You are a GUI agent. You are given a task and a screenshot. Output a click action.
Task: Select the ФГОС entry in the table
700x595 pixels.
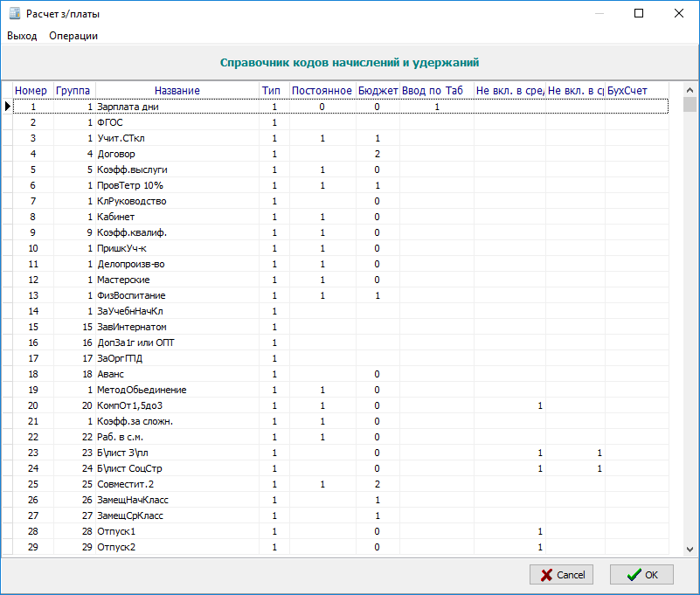coord(109,122)
